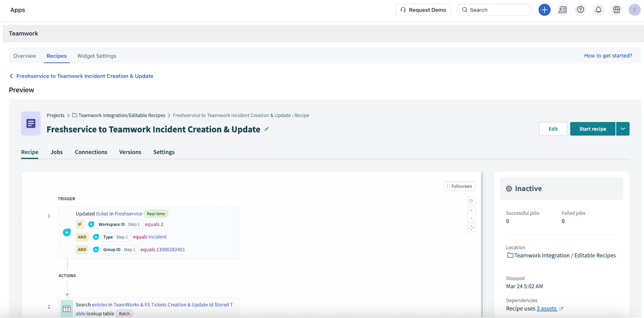Select the Recipe sub-tab
The height and width of the screenshot is (318, 644).
(30, 152)
